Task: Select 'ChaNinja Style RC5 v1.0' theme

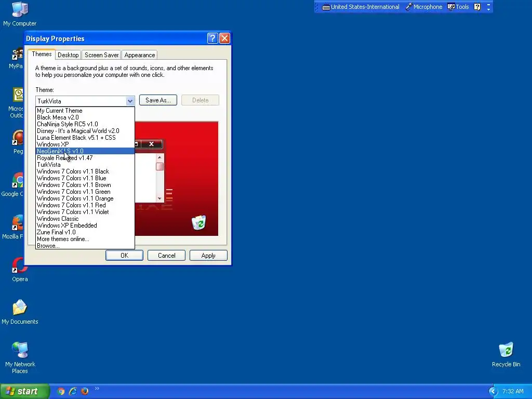Action: click(85, 124)
